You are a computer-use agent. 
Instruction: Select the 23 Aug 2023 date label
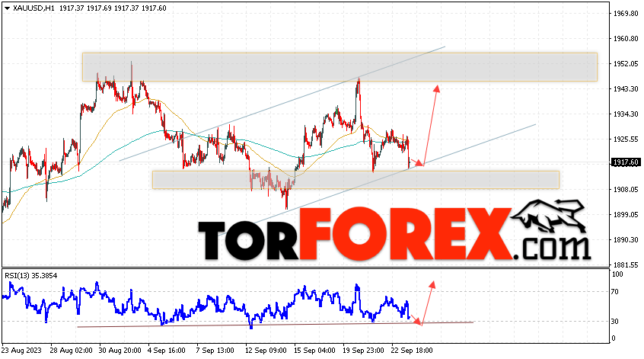point(21,351)
